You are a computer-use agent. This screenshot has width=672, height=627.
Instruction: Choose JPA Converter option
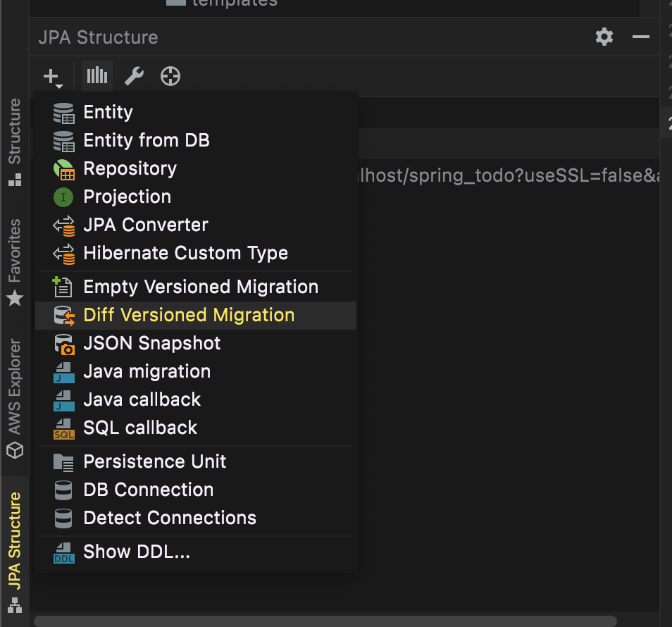195,225
